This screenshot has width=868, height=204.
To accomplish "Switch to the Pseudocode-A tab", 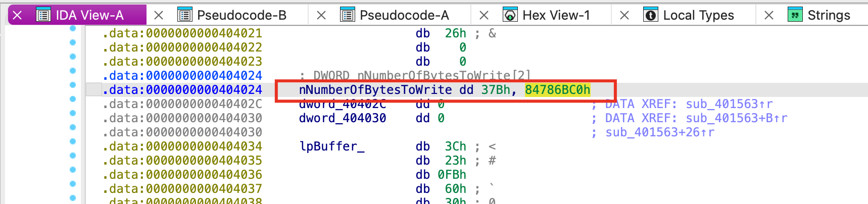I will [x=404, y=15].
